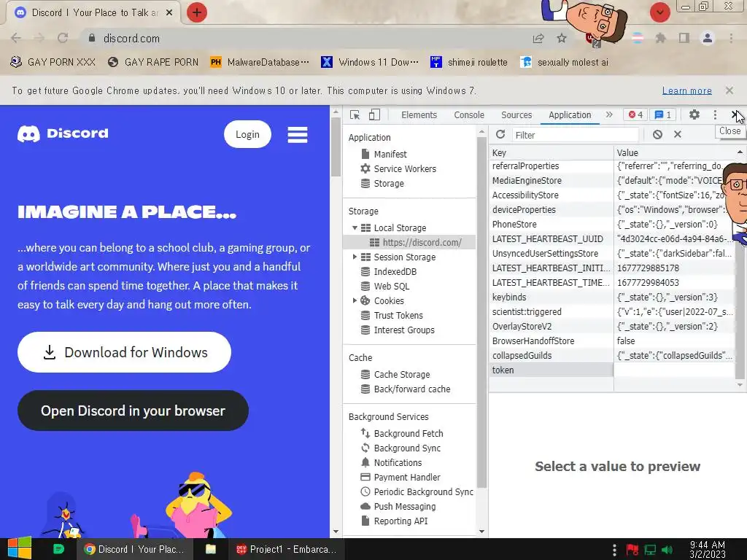The image size is (747, 560).
Task: Reload the page with Chrome's reload button
Action: [x=63, y=38]
